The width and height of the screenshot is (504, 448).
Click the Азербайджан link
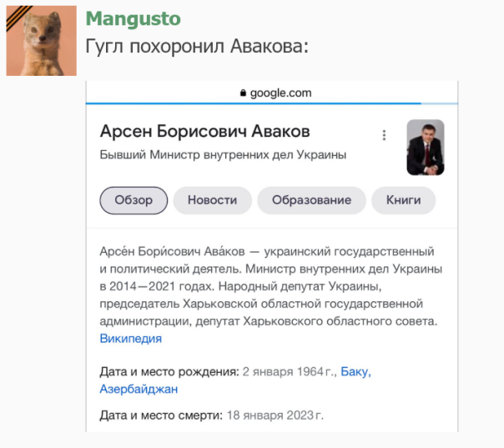pos(139,389)
